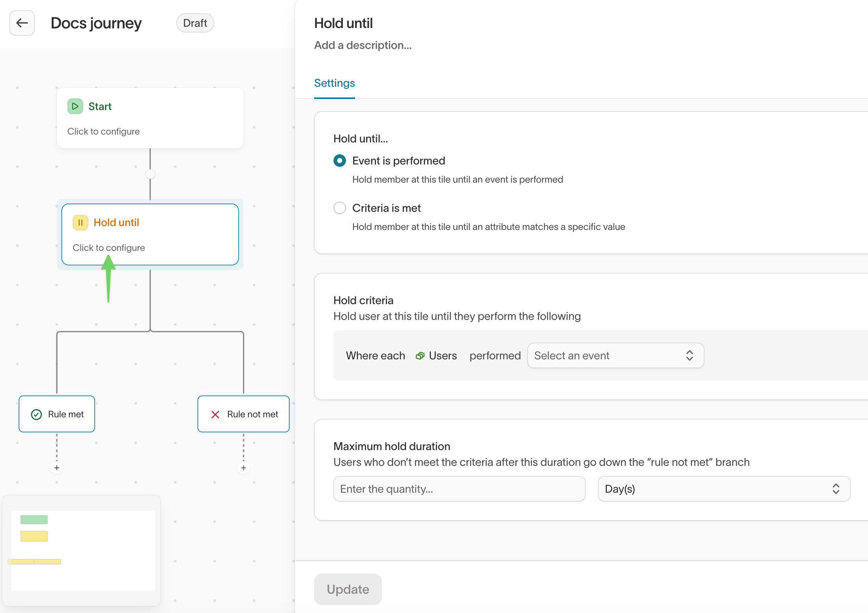
Task: Click the green checkmark in Rule met
Action: point(36,414)
